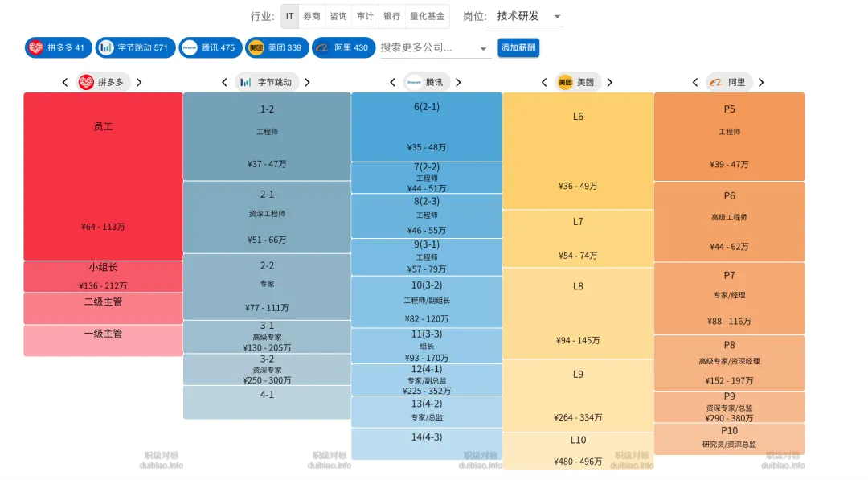Select the 阿里 P6 高级工程师 block

(x=729, y=221)
